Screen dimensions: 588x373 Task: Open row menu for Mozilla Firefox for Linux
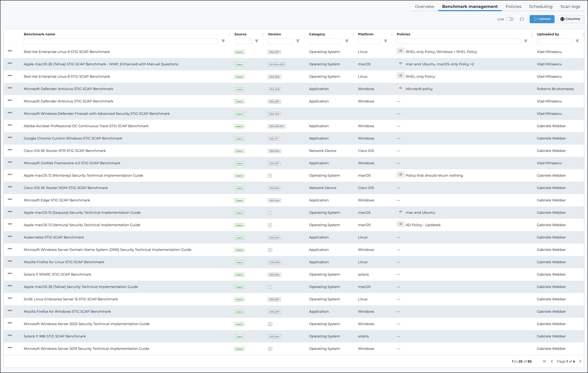point(10,261)
